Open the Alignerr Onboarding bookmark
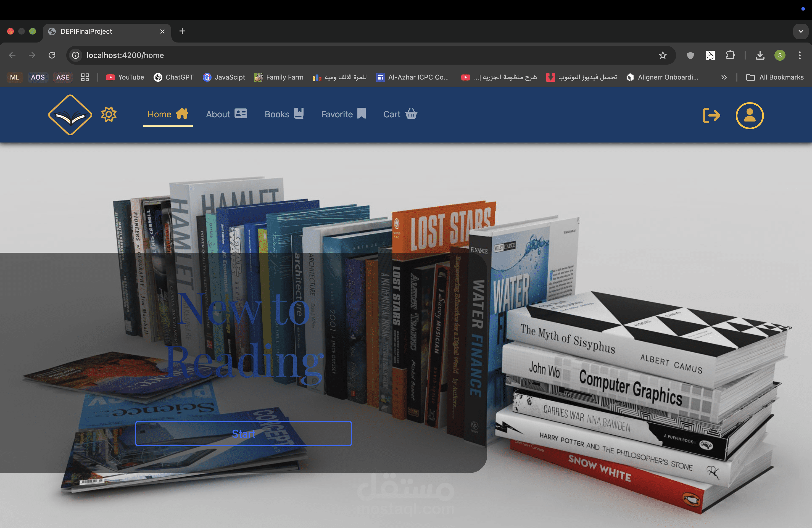 tap(663, 77)
